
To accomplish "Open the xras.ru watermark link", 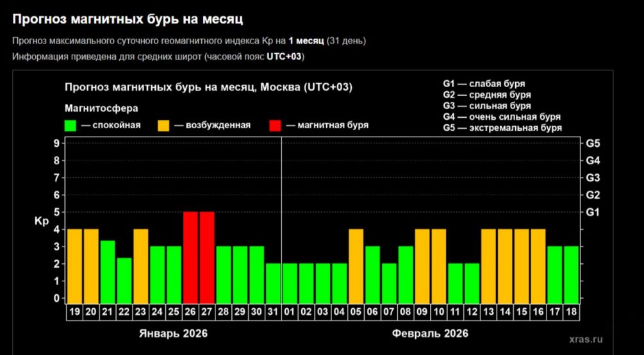I will click(x=585, y=340).
